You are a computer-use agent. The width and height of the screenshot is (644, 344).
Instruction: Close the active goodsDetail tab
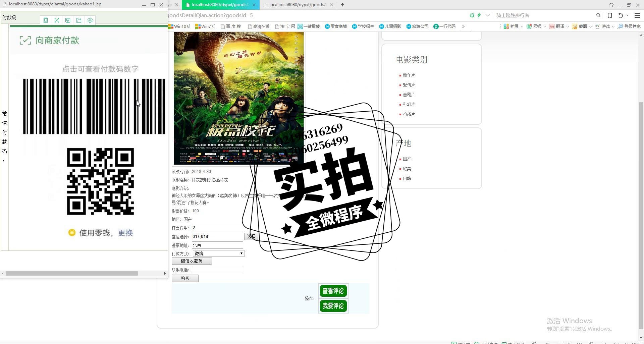[254, 5]
